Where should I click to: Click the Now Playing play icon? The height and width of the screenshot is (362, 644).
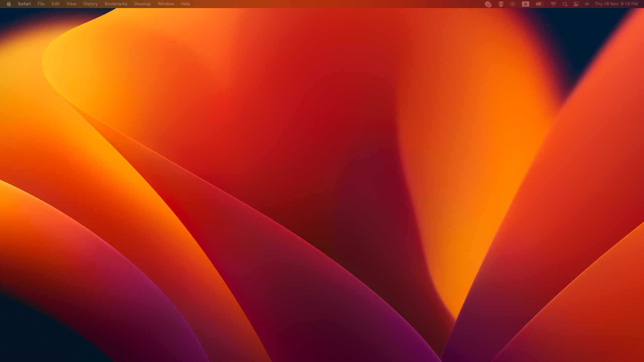[x=513, y=4]
